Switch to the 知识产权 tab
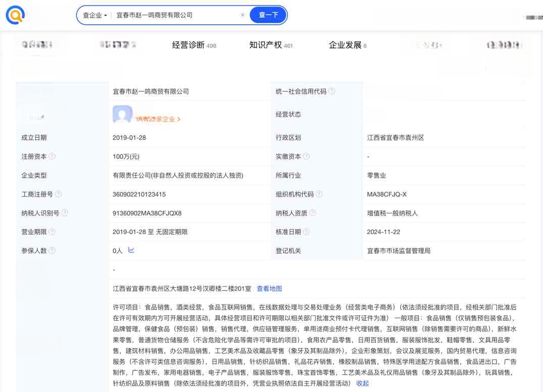Screen dimensions: 543x392 (x=271, y=45)
